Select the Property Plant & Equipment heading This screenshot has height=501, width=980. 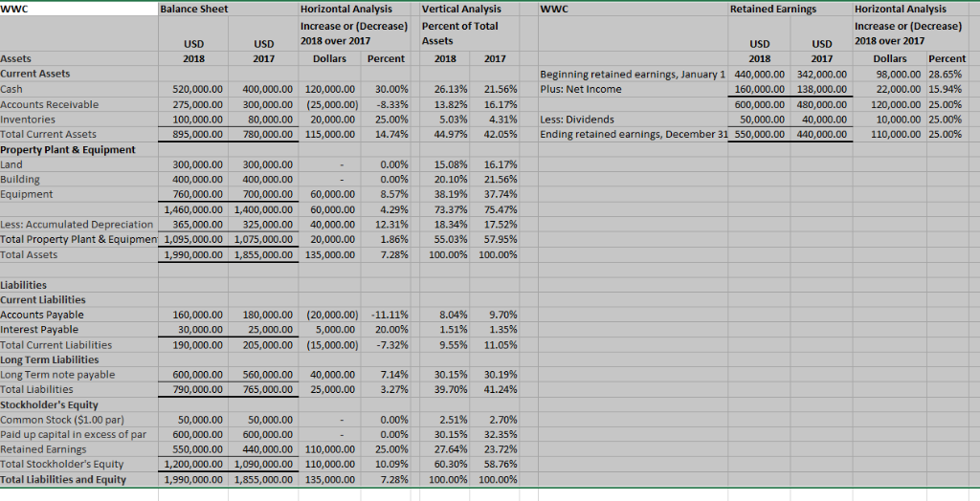pyautogui.click(x=68, y=150)
